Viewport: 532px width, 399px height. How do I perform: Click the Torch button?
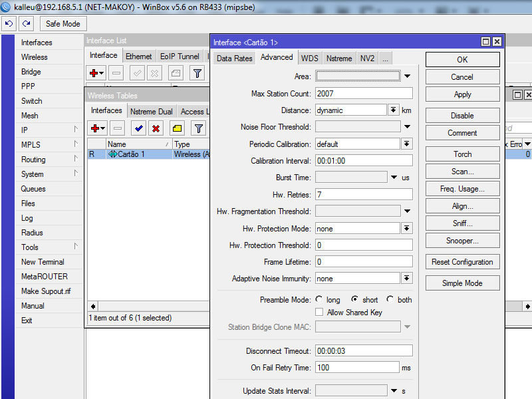pos(462,154)
